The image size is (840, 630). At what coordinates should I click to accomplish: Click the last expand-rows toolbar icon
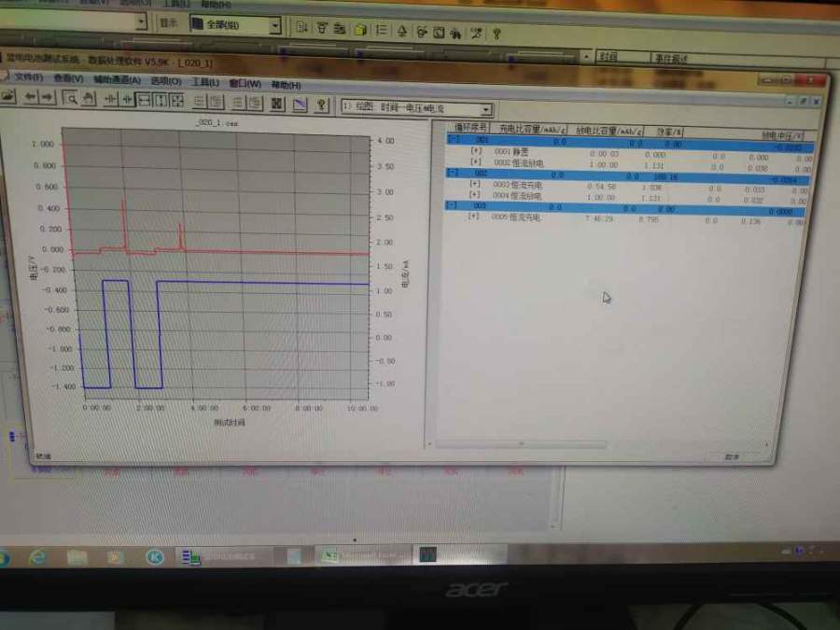(255, 103)
